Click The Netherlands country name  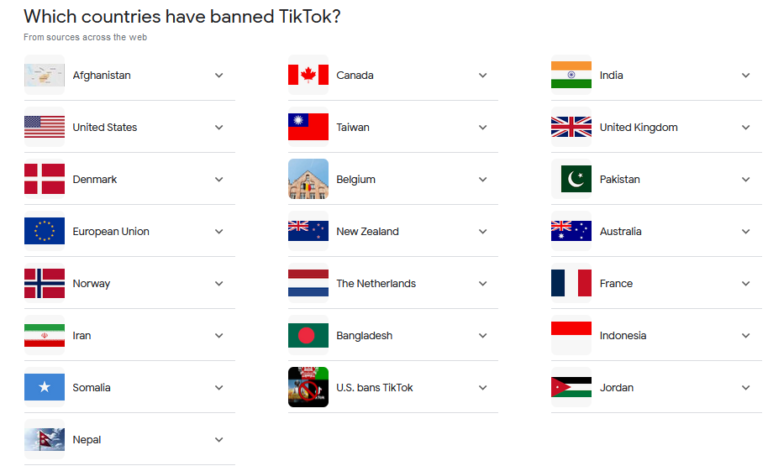tap(376, 283)
